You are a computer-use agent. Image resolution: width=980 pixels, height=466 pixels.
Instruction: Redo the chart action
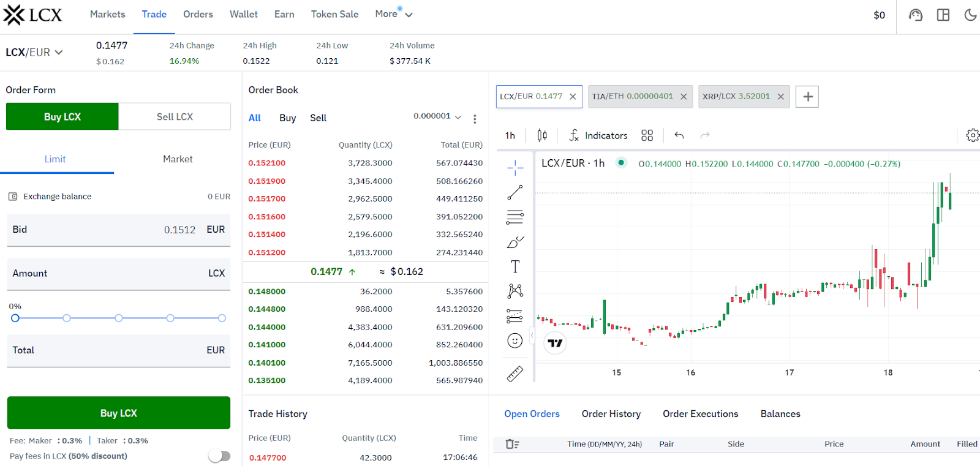tap(705, 135)
